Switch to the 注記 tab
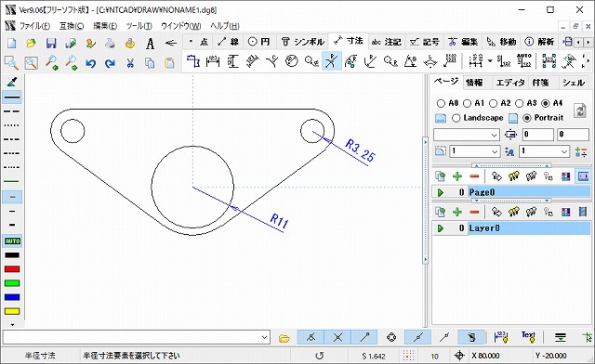The width and height of the screenshot is (595, 364). pyautogui.click(x=386, y=42)
